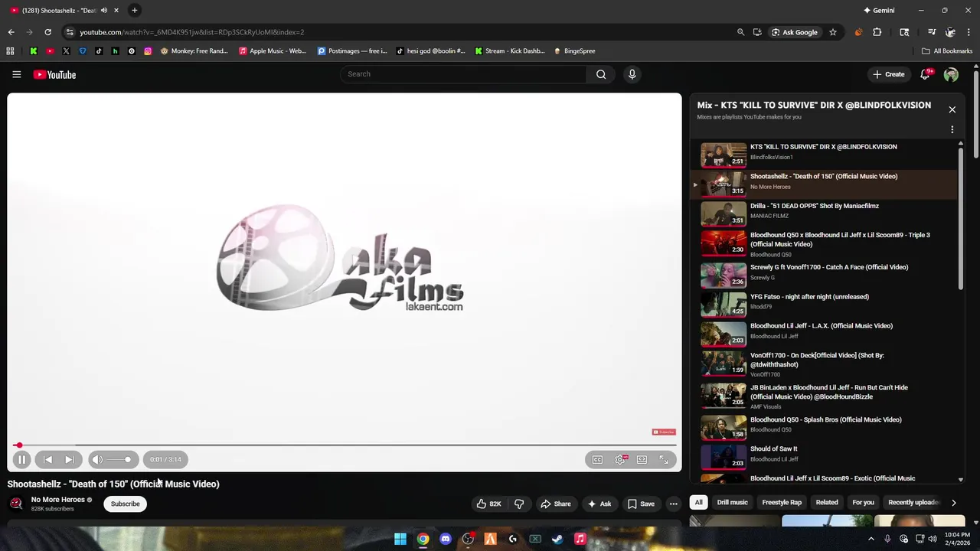
Task: Dislike the video thumbs down
Action: [x=519, y=504]
